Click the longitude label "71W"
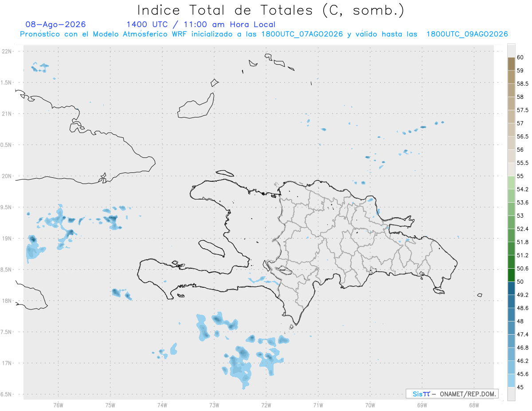 tap(318, 404)
